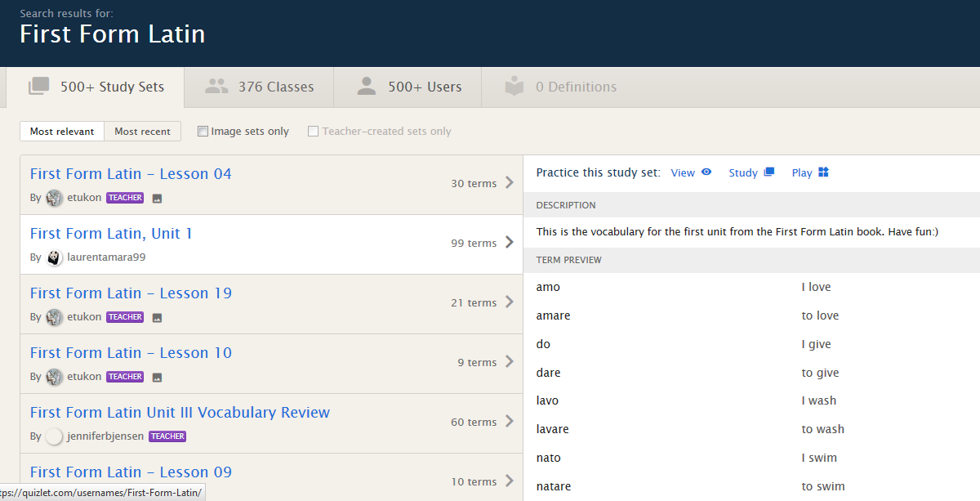Select the Most recent sort option
The image size is (980, 501).
point(143,131)
